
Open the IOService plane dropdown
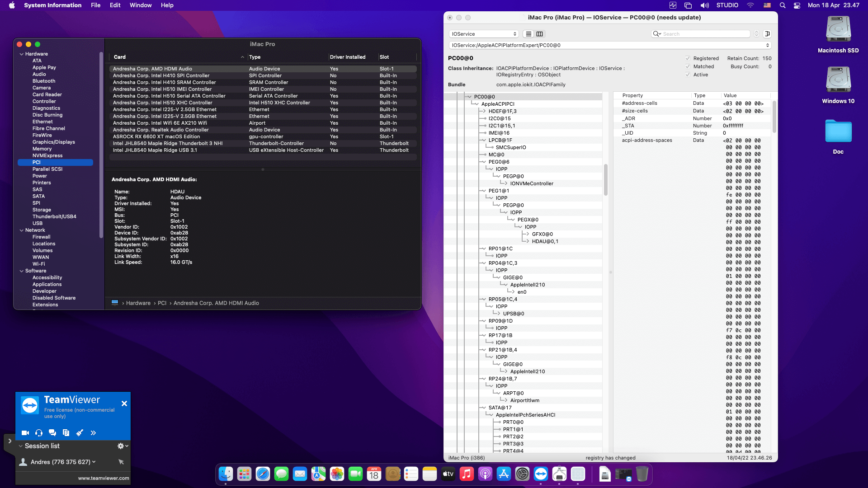point(484,34)
